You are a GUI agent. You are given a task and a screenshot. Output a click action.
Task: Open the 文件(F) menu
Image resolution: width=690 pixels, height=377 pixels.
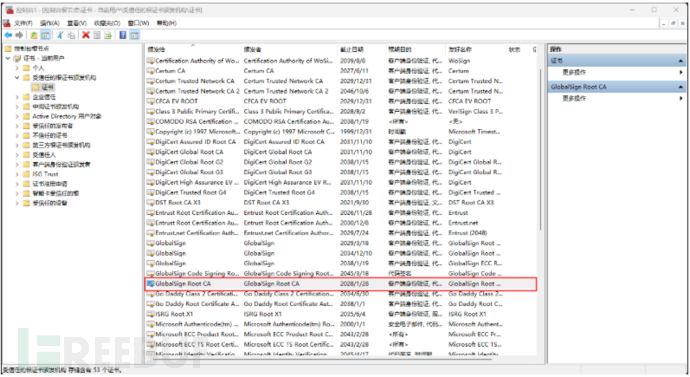click(23, 23)
